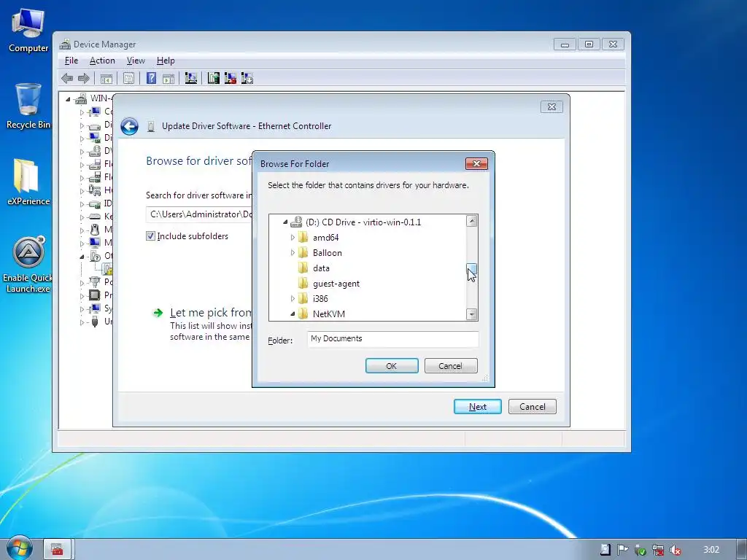747x560 pixels.
Task: Open the View menu
Action: coord(136,61)
